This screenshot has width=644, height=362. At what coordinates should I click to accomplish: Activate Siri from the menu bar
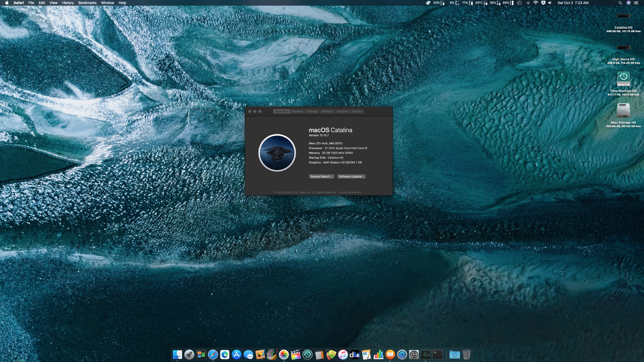click(629, 3)
